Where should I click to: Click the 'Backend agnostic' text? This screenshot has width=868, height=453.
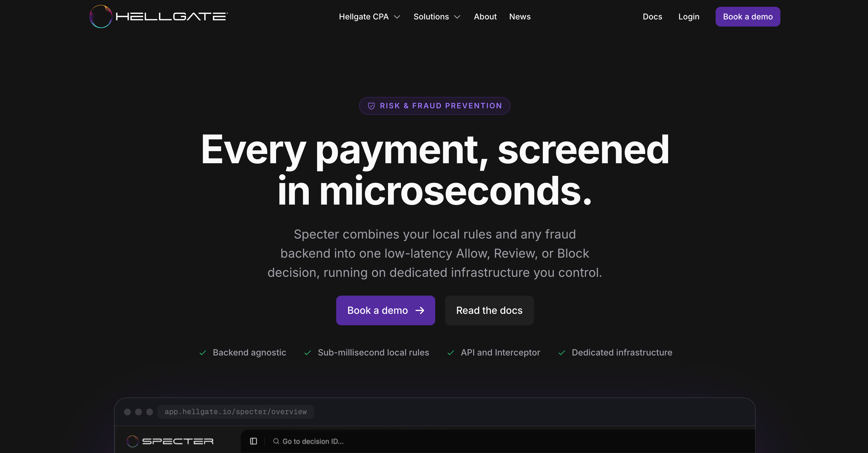[x=249, y=352]
